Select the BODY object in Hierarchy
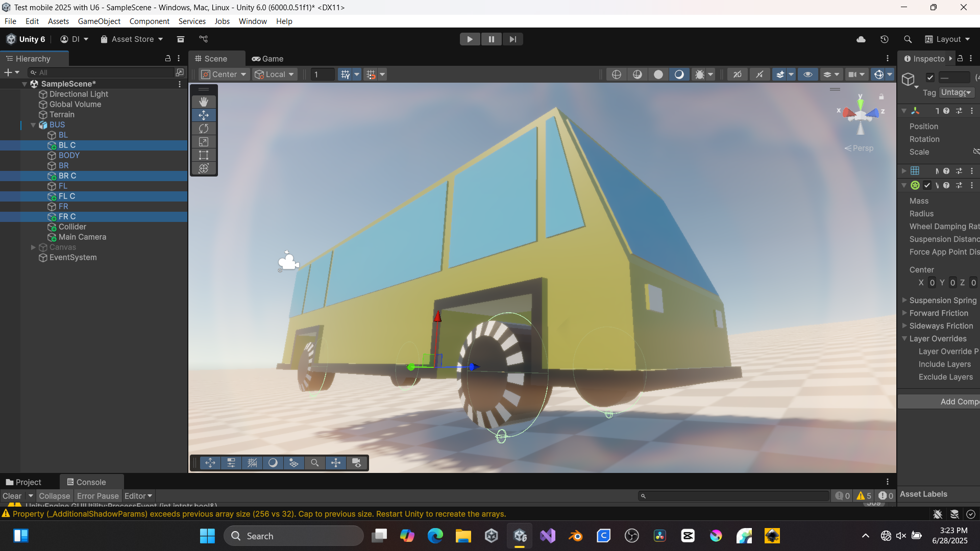980x551 pixels. click(69, 155)
